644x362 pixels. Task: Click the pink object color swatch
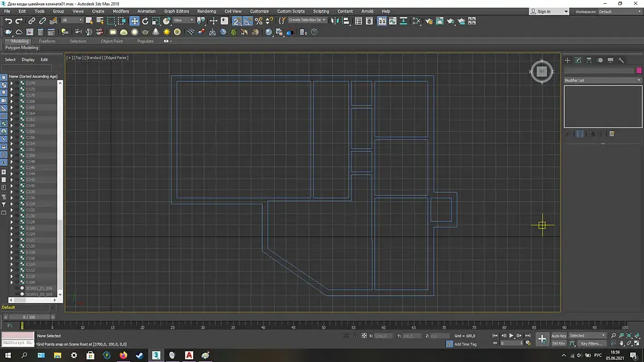[639, 70]
